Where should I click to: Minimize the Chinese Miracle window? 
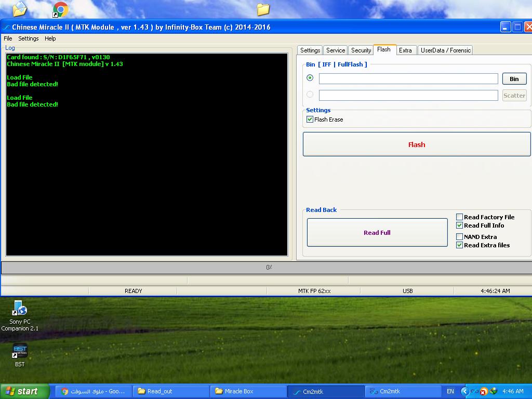(506, 27)
